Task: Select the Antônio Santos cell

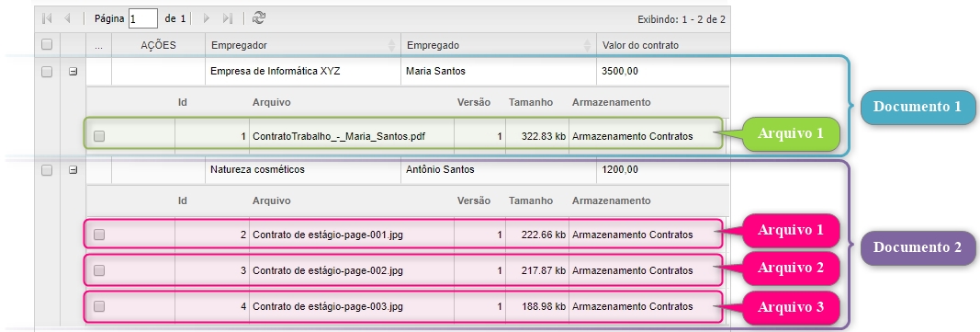Action: [498, 169]
